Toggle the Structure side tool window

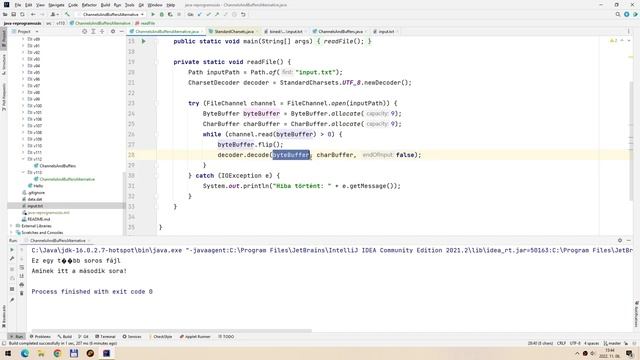click(x=4, y=64)
